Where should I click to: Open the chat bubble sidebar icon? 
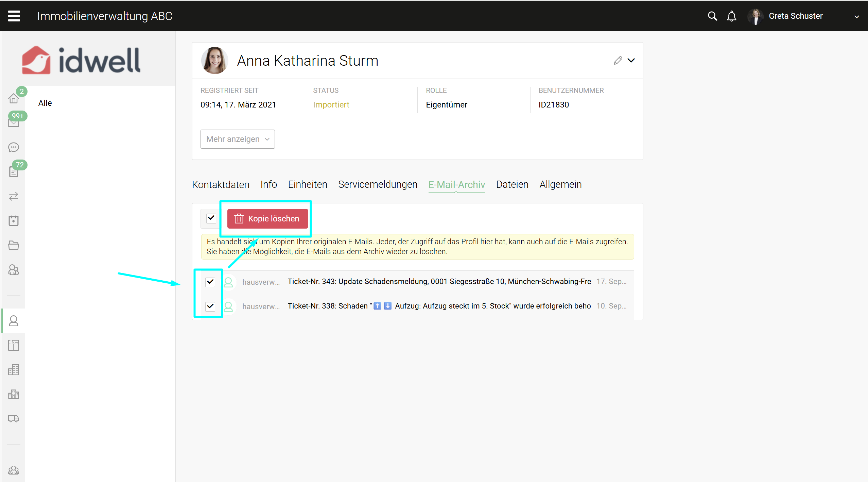14,147
